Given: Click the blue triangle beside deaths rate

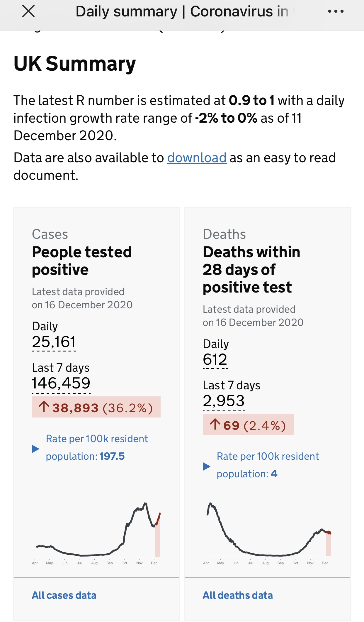Looking at the screenshot, I should coord(206,466).
